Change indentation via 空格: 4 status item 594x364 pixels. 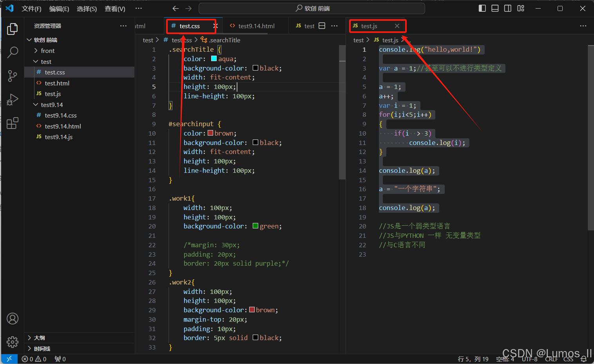click(505, 359)
